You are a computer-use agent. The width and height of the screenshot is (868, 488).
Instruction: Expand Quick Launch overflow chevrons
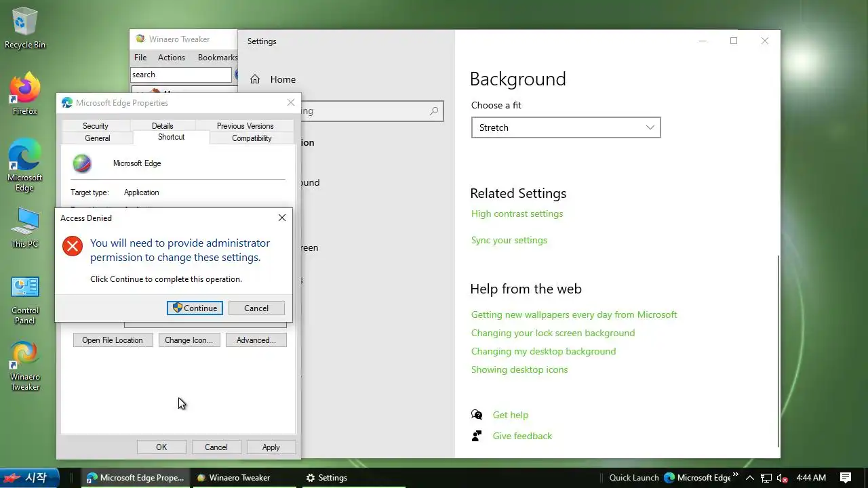(x=736, y=476)
